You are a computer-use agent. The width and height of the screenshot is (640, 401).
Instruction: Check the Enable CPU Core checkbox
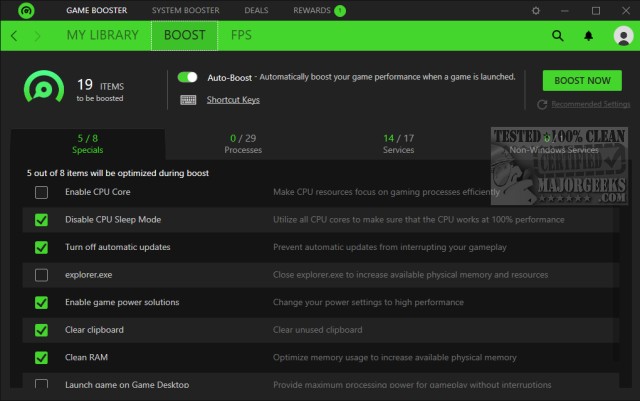[x=41, y=192]
